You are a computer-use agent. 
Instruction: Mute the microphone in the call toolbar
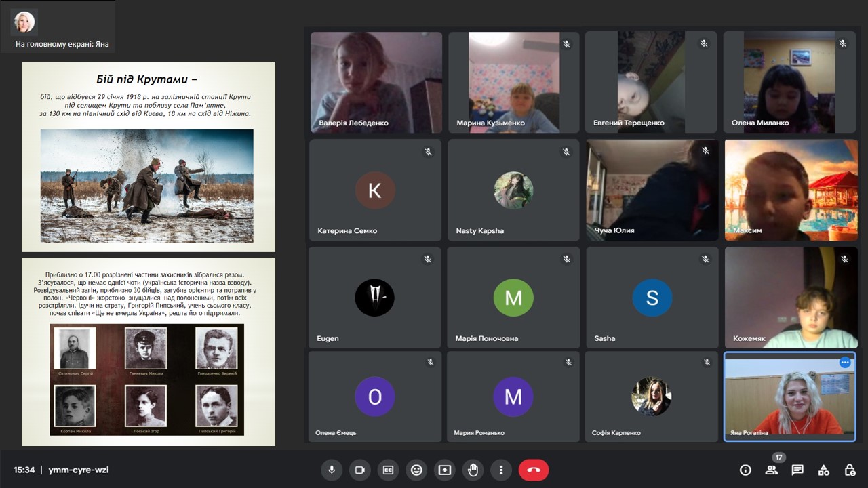[332, 470]
